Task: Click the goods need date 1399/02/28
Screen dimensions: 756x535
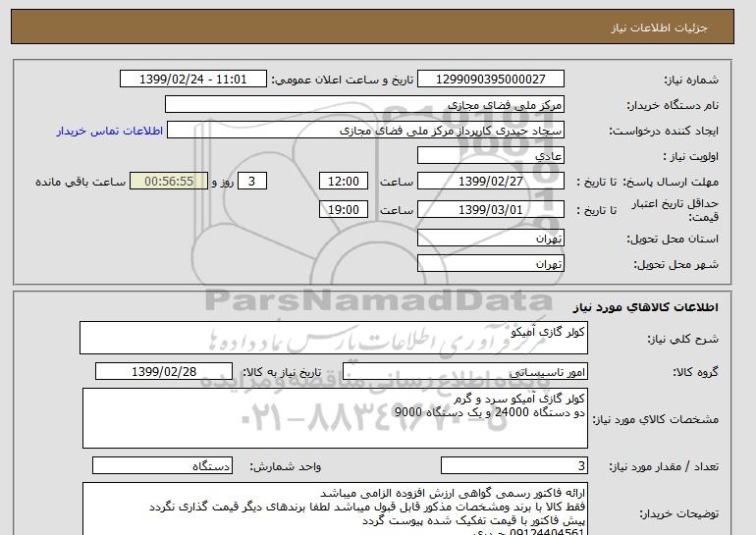Action: coord(164,372)
